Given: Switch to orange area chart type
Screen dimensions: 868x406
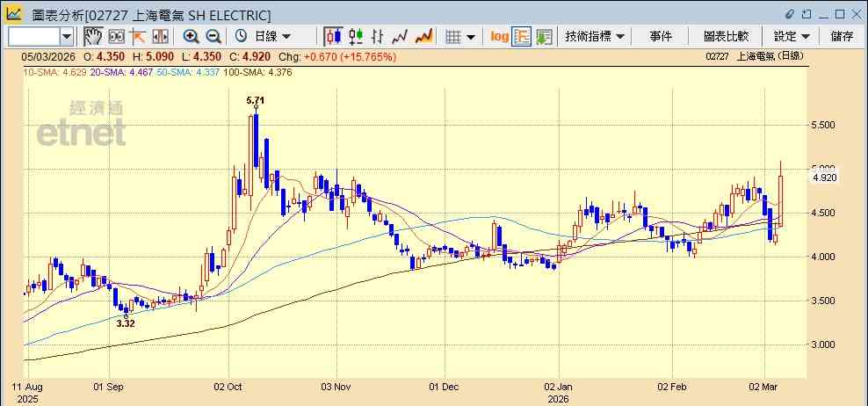Looking at the screenshot, I should point(423,37).
